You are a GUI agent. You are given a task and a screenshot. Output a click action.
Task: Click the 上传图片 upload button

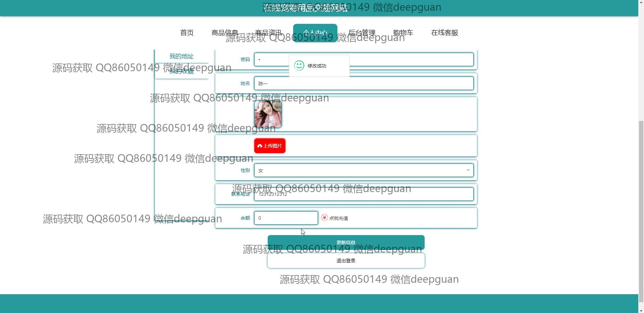click(270, 146)
